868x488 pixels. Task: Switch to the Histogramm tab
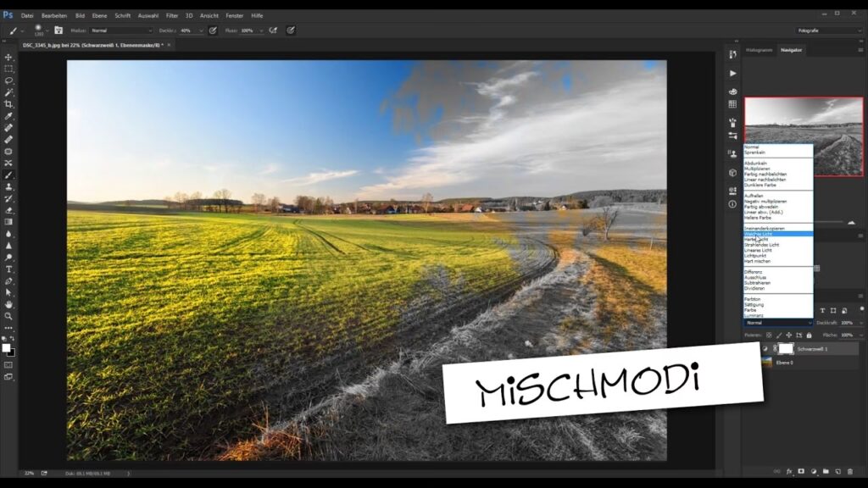click(759, 50)
